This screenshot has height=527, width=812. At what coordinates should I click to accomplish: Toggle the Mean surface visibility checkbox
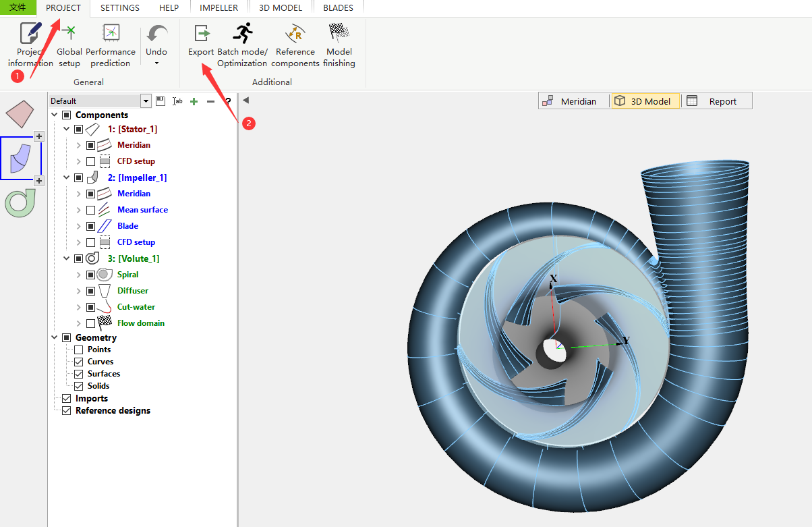[x=91, y=210]
